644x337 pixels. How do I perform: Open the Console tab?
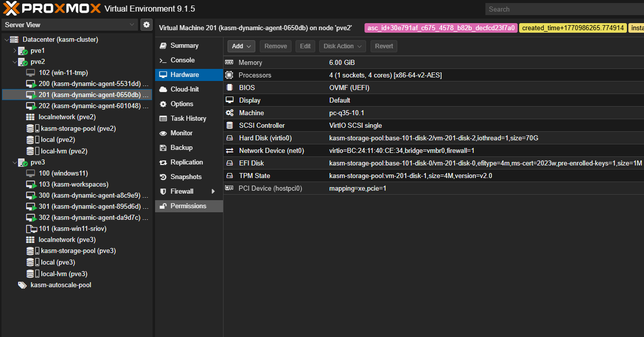click(189, 60)
